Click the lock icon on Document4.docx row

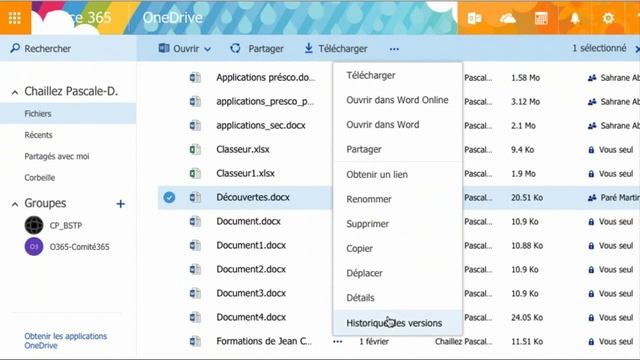point(591,318)
